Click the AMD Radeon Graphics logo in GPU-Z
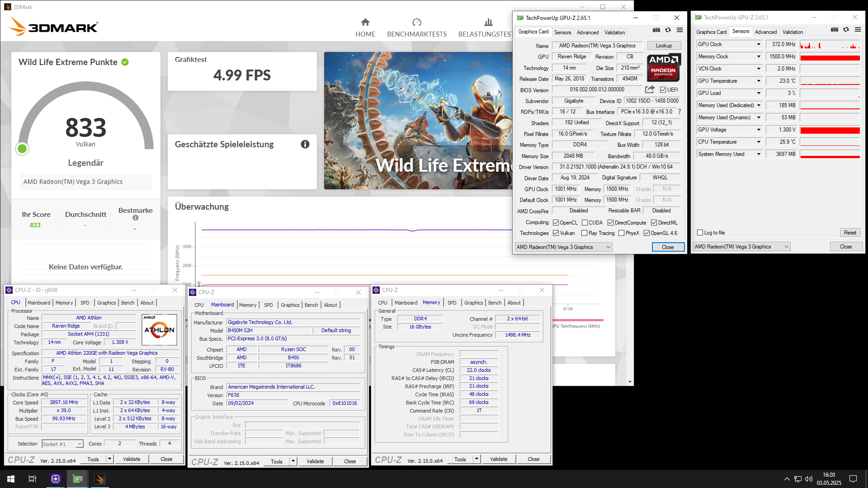Image resolution: width=868 pixels, height=488 pixels. click(x=663, y=67)
